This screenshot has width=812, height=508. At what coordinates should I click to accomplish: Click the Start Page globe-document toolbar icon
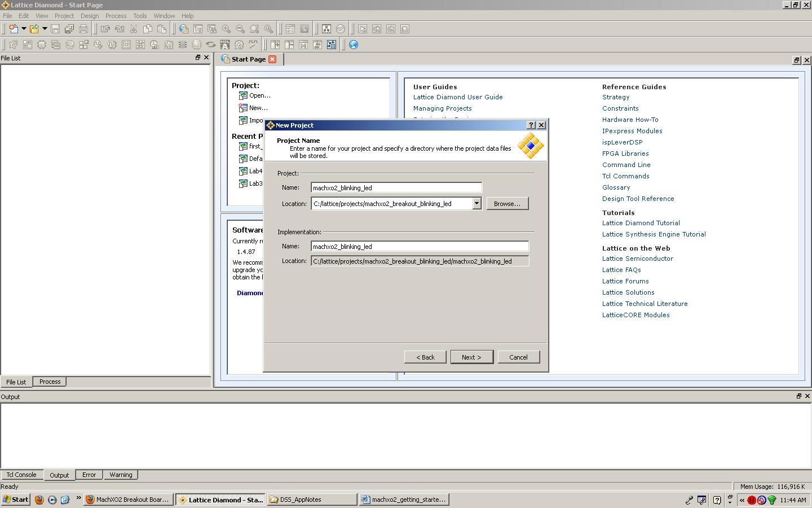click(x=184, y=29)
